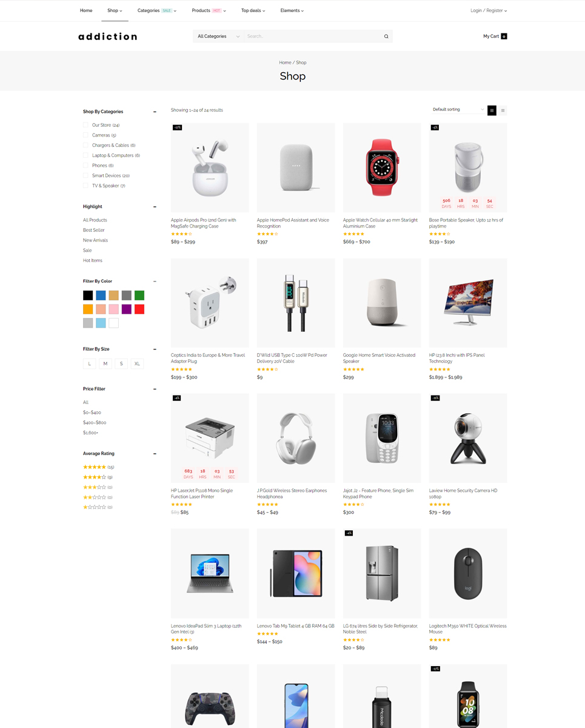Collapse the Filter By Color section
Image resolution: width=585 pixels, height=728 pixels.
(155, 281)
